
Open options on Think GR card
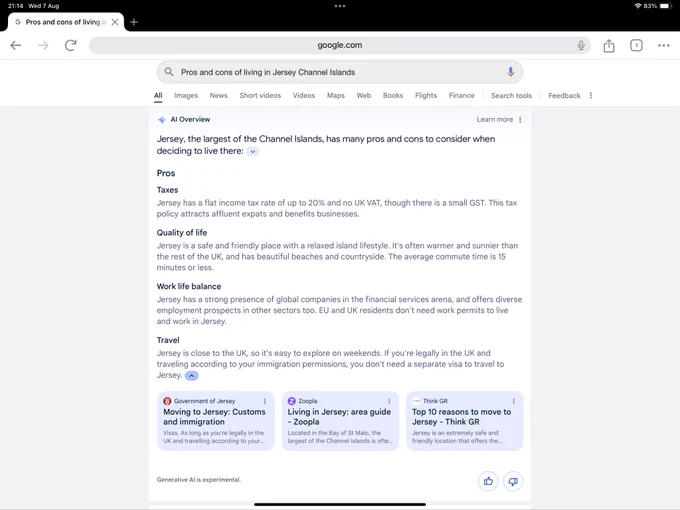pos(513,401)
